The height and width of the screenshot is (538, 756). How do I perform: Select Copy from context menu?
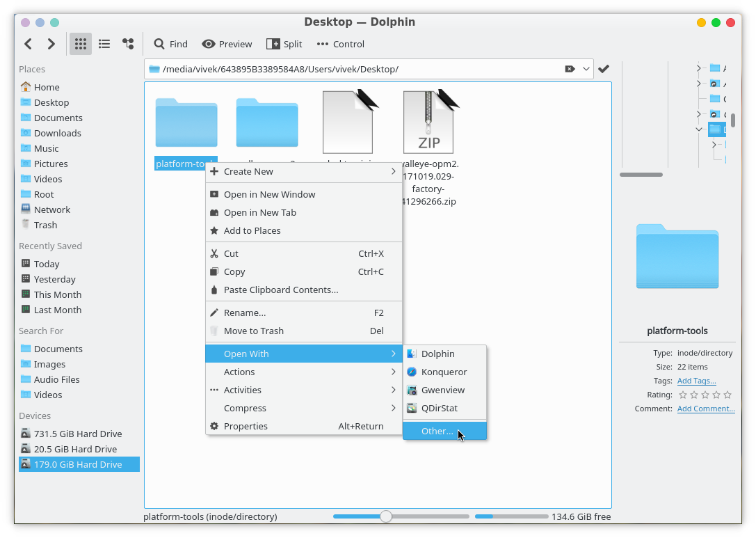(x=304, y=271)
